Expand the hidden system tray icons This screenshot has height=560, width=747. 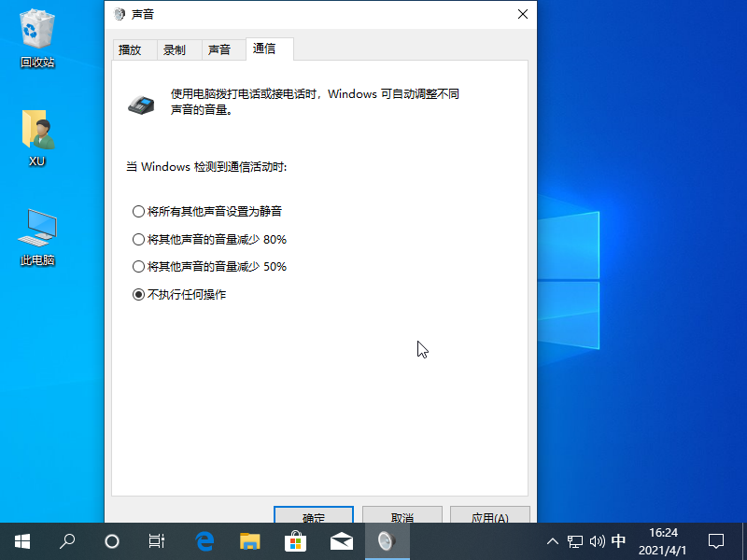click(x=552, y=541)
